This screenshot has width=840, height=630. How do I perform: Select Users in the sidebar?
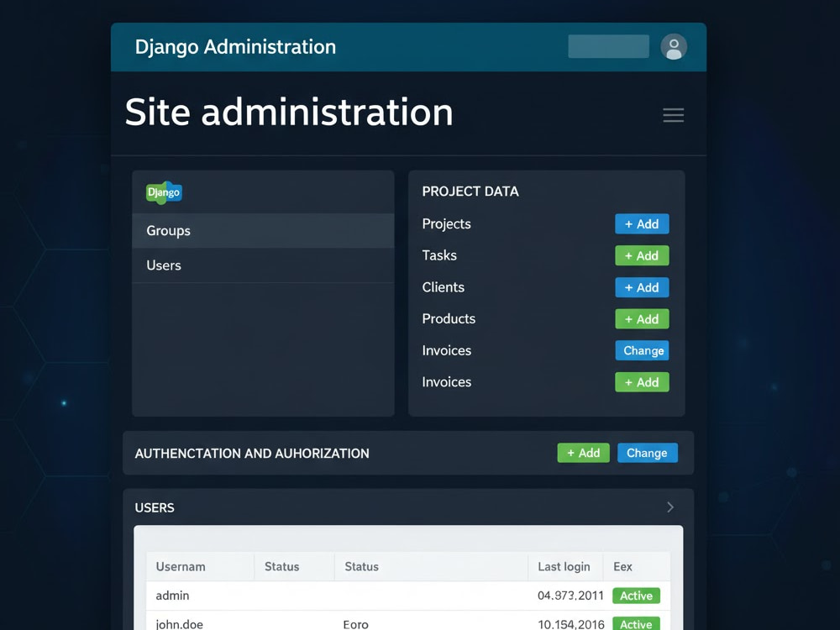(x=263, y=265)
